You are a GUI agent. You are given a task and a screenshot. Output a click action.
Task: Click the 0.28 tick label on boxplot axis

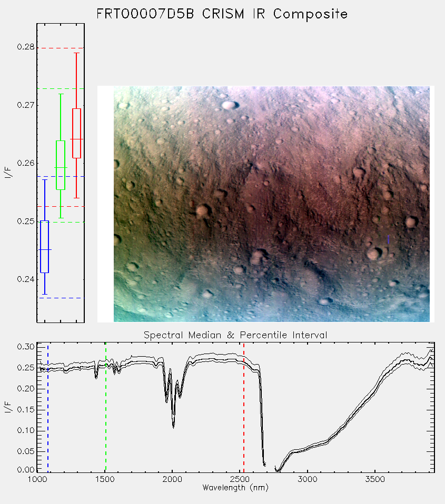point(26,47)
